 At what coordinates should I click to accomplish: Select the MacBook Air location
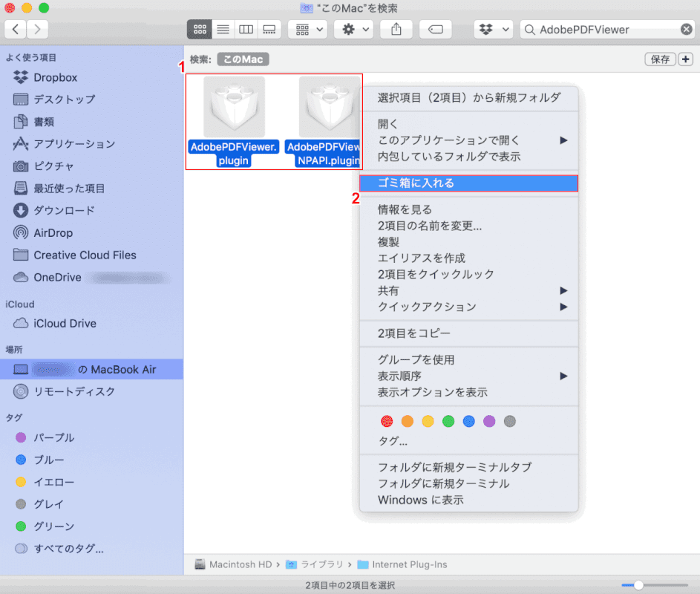pyautogui.click(x=91, y=369)
